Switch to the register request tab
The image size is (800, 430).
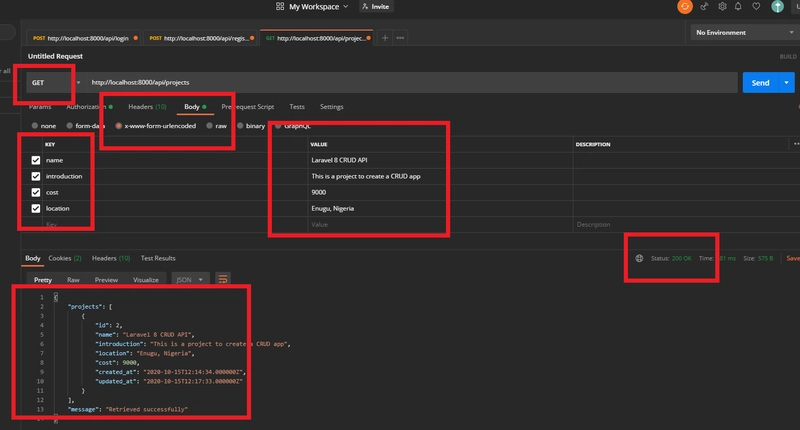click(202, 38)
